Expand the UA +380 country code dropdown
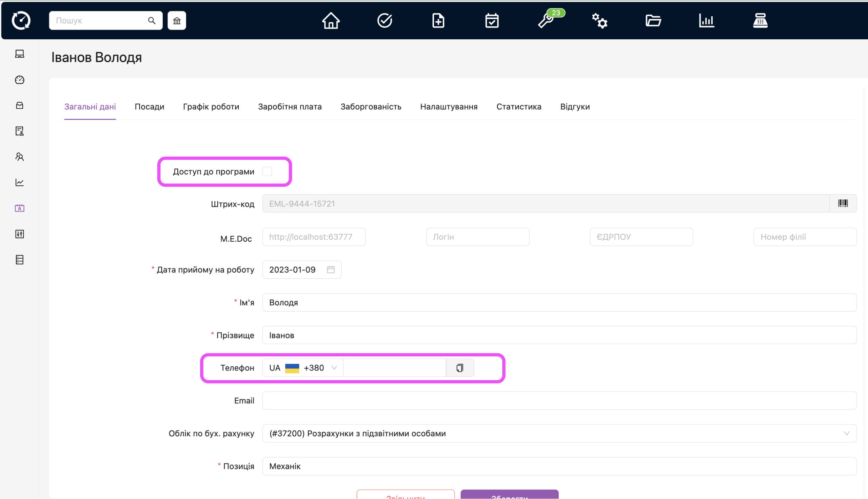This screenshot has width=868, height=499. [x=302, y=368]
